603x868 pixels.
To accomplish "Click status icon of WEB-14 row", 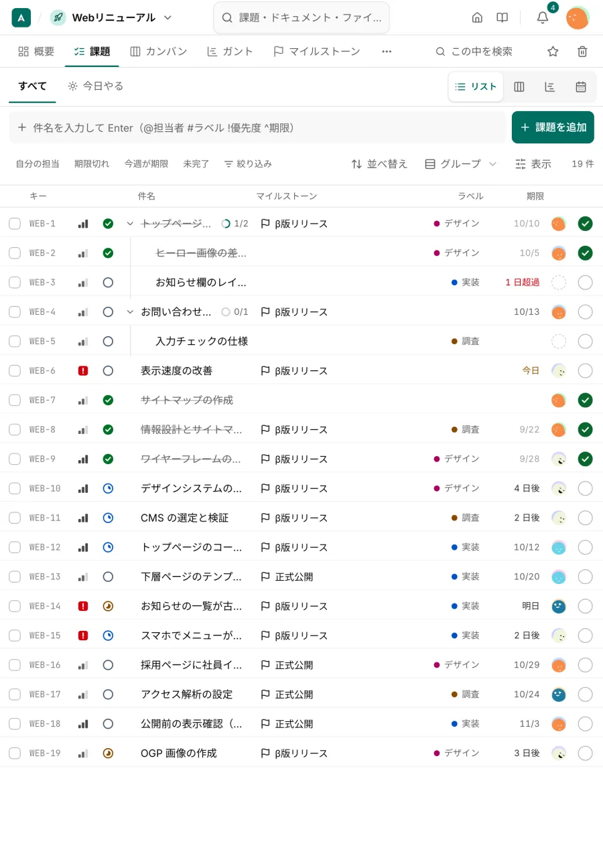I will coord(108,606).
